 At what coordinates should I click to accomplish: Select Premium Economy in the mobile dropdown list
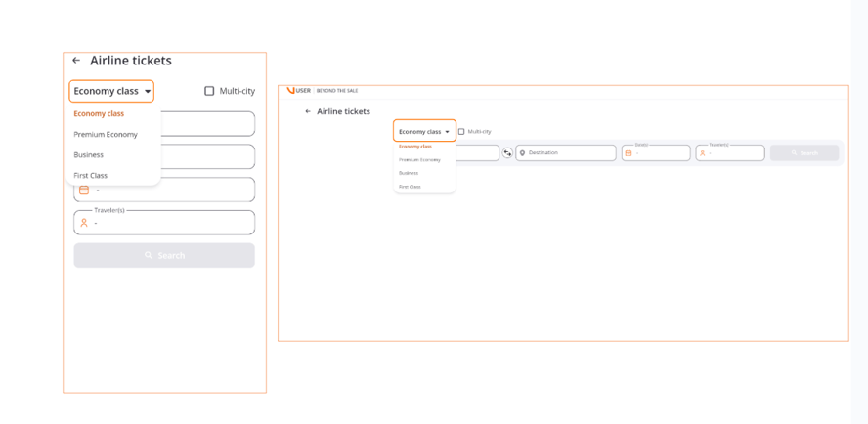click(x=106, y=135)
